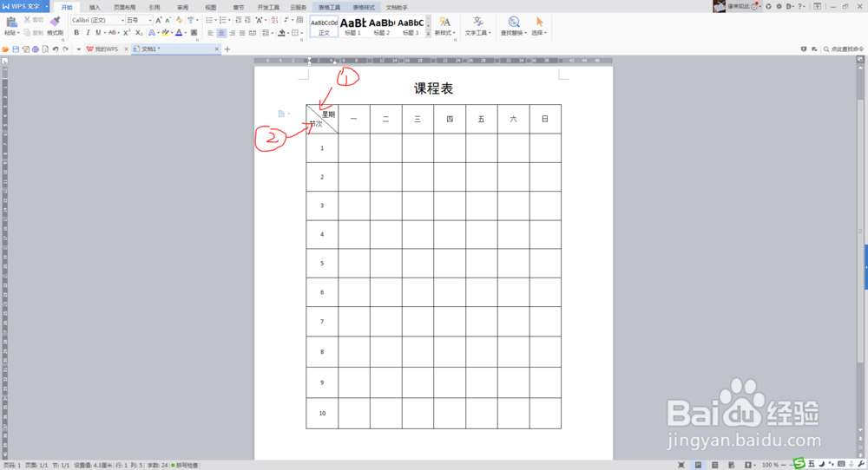Align paragraph right
868x470 pixels.
point(232,33)
